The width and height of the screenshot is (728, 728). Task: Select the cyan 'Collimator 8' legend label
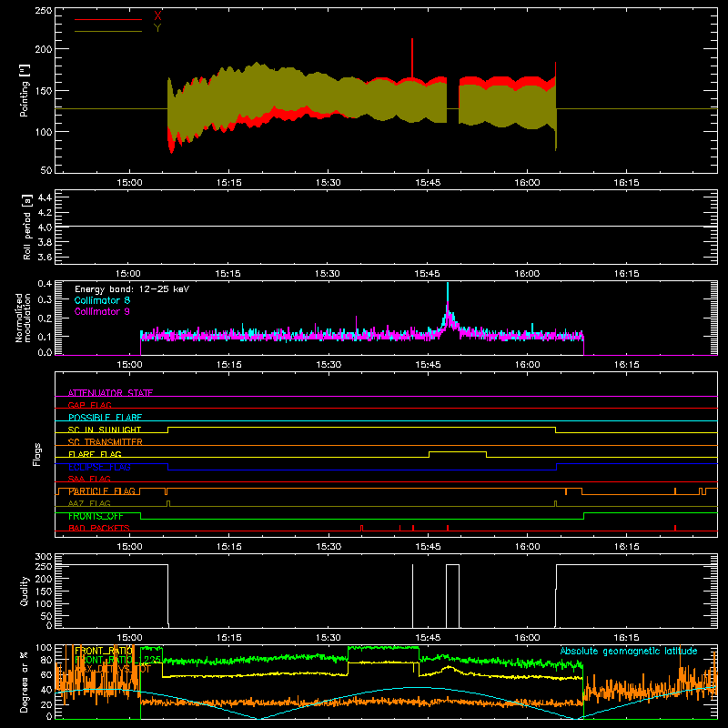click(x=102, y=300)
